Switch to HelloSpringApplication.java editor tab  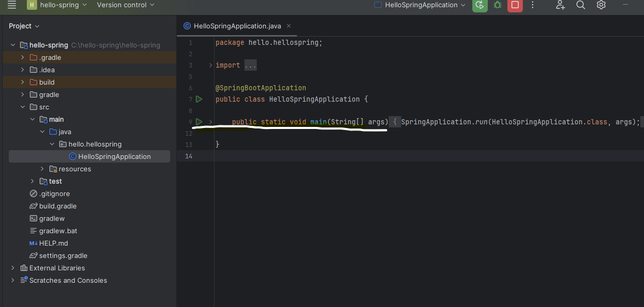(237, 26)
